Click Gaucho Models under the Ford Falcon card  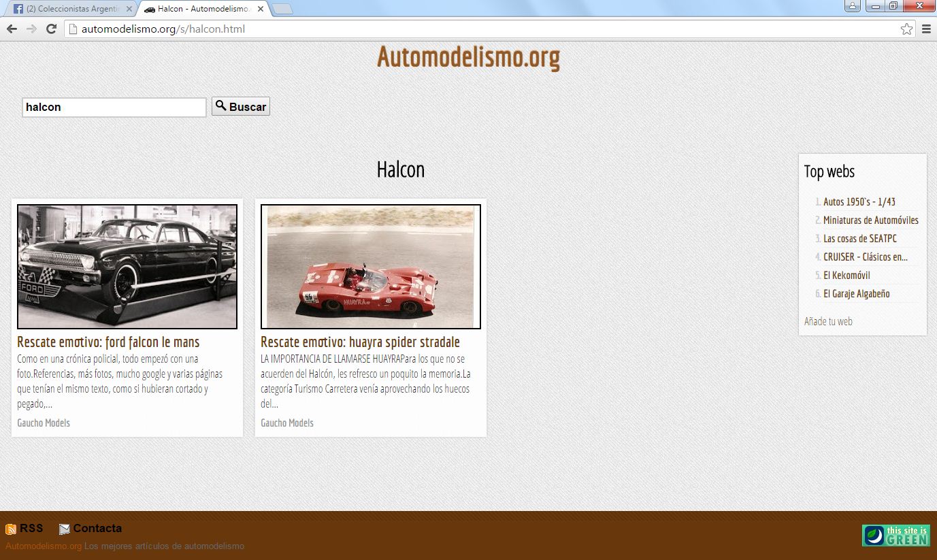[x=44, y=423]
